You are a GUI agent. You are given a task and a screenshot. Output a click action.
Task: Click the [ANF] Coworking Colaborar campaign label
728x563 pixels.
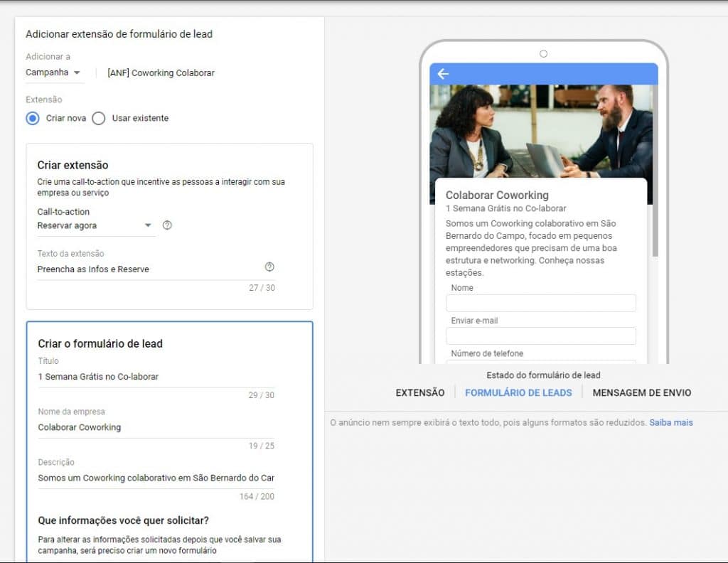160,72
